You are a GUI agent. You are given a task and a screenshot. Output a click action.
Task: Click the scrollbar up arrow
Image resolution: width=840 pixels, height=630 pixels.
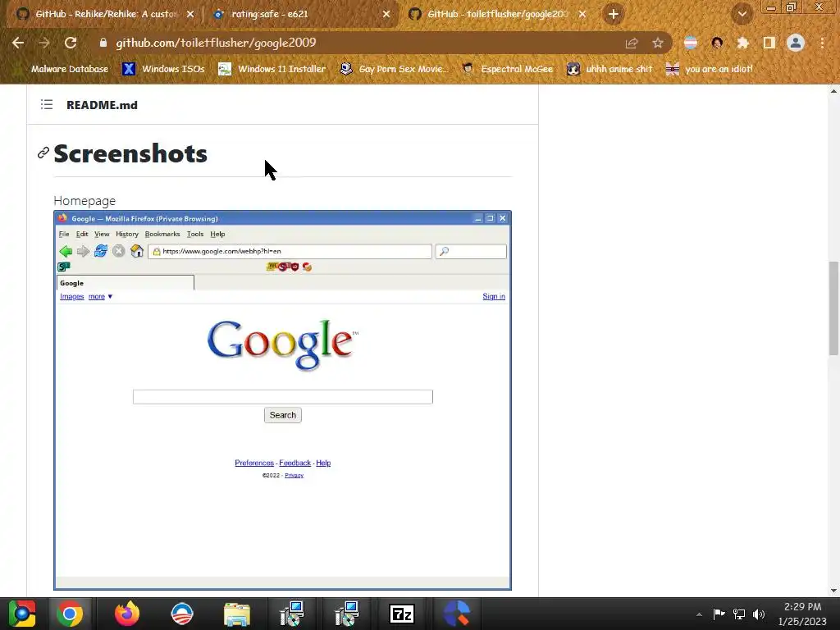(833, 91)
